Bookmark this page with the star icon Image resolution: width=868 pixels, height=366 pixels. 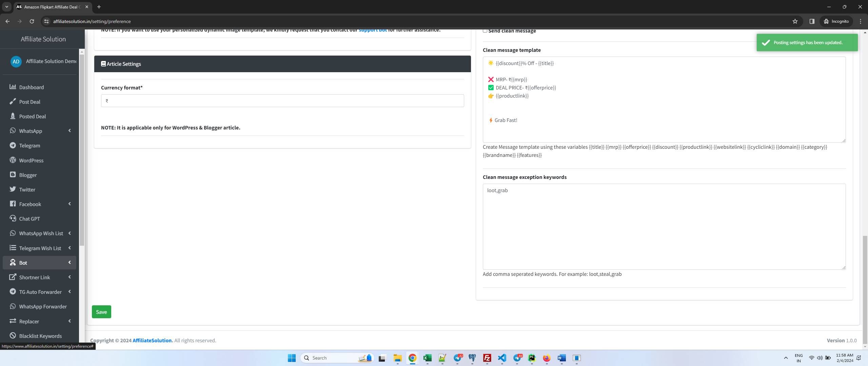795,21
